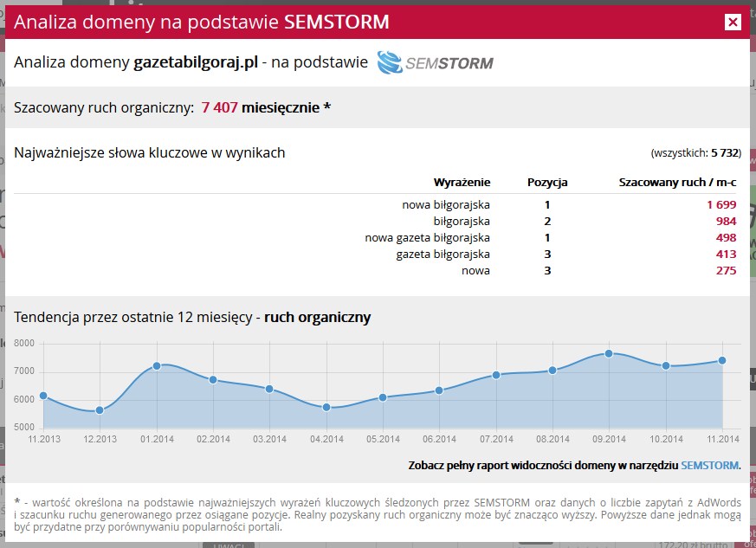The width and height of the screenshot is (756, 548).
Task: Click the final 11.2014 data point
Action: (722, 360)
